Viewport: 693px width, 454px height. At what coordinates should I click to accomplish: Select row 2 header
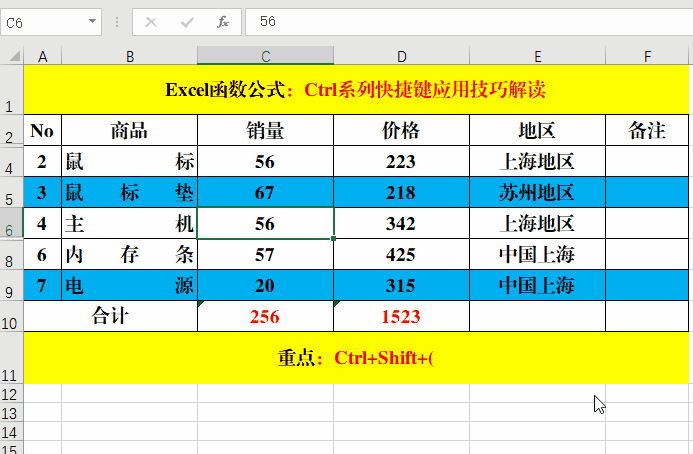(11, 130)
